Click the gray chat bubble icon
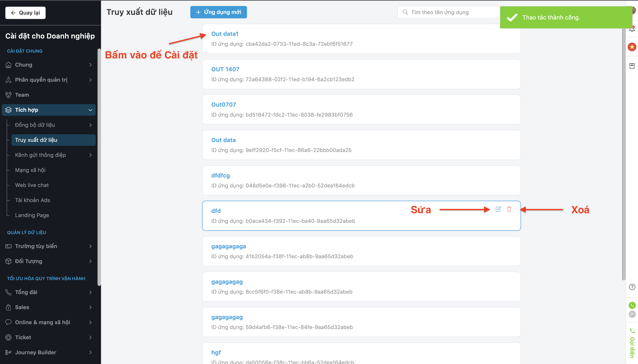Image resolution: width=638 pixels, height=364 pixels. 632,314
